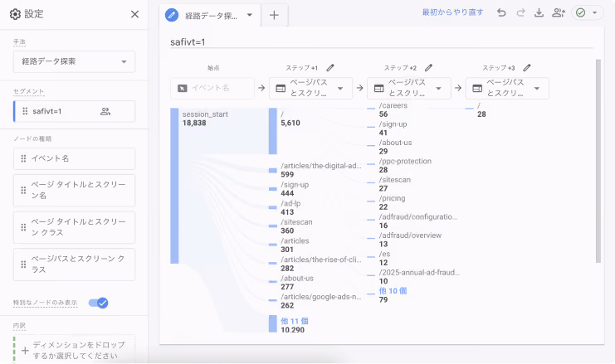Add a new tab with plus button

pyautogui.click(x=274, y=15)
